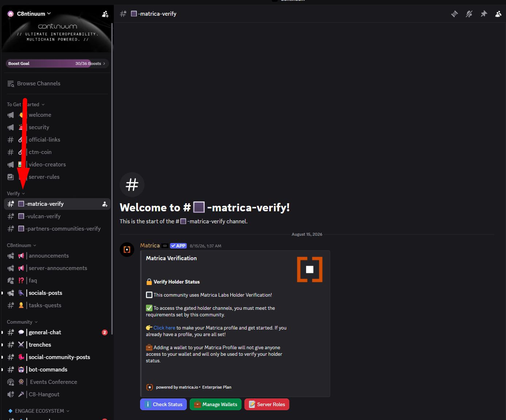Click the speech bubble emoji beside general-chat
The width and height of the screenshot is (506, 420).
pos(21,332)
